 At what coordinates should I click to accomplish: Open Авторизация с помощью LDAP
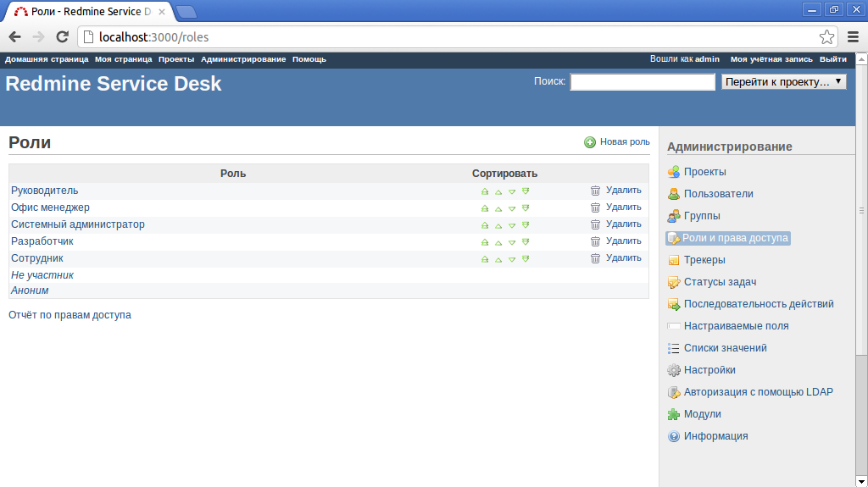point(758,392)
